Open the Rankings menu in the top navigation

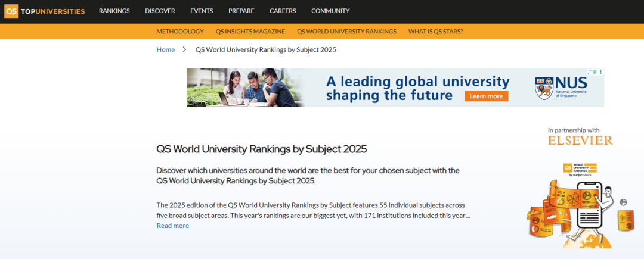114,11
